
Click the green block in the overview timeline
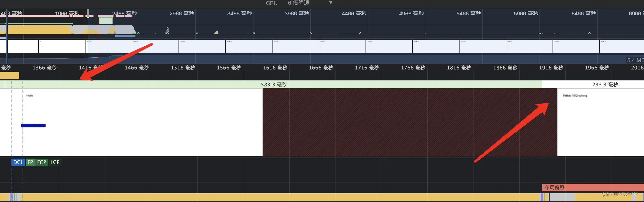tap(106, 21)
